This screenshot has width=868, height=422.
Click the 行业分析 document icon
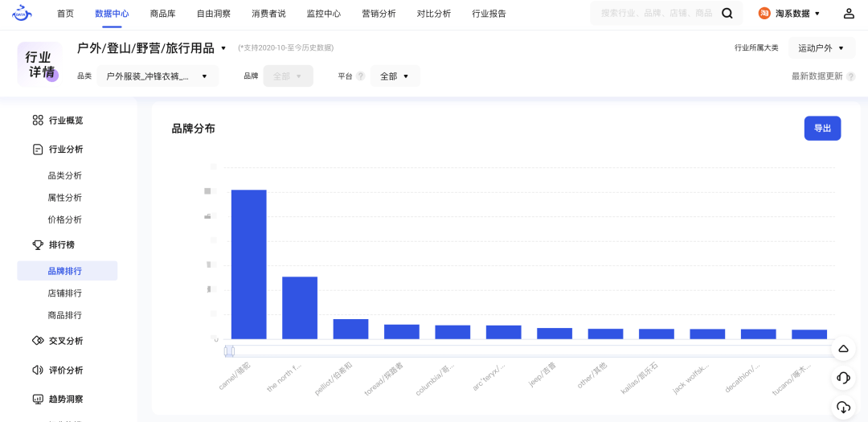[x=38, y=149]
